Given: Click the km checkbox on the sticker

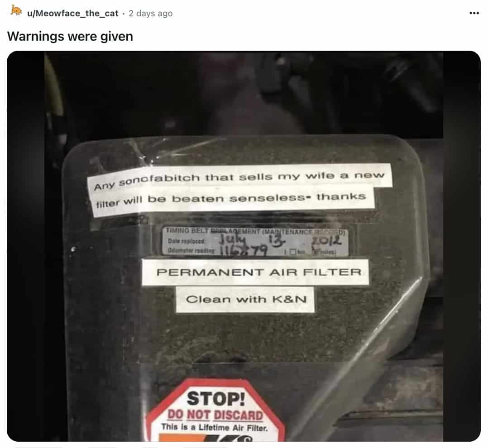Looking at the screenshot, I should click(x=292, y=252).
